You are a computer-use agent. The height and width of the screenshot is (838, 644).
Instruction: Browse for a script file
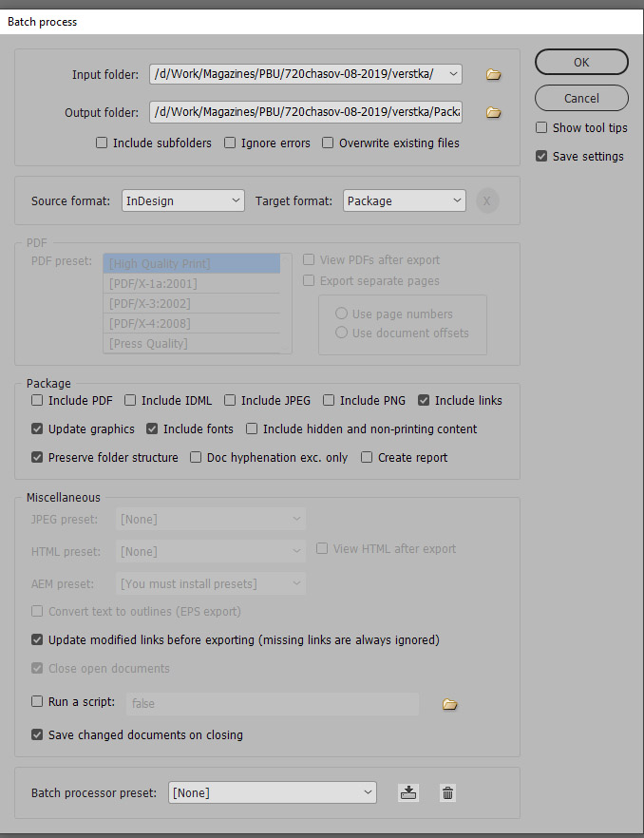pyautogui.click(x=450, y=704)
